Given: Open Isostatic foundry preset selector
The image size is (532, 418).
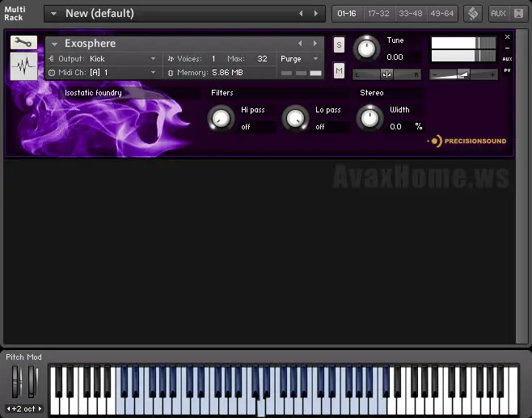Looking at the screenshot, I should point(129,93).
